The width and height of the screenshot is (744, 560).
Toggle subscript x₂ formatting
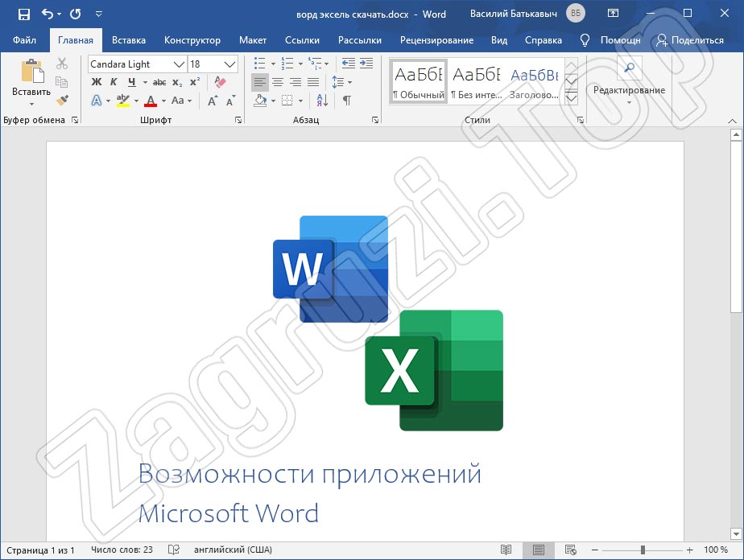pyautogui.click(x=177, y=83)
